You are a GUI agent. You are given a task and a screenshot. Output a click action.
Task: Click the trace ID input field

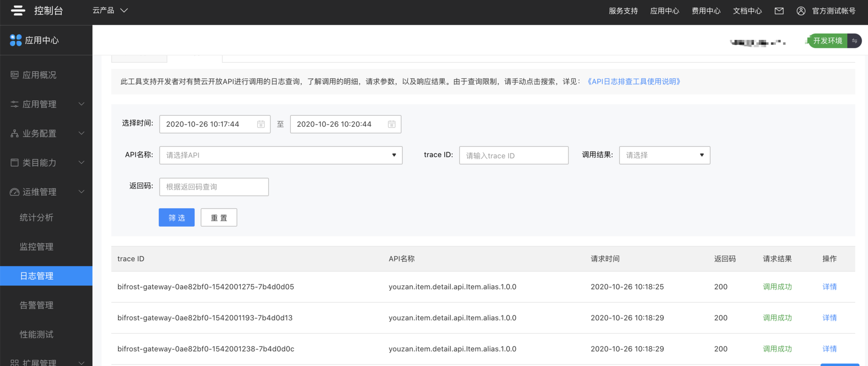(x=514, y=155)
